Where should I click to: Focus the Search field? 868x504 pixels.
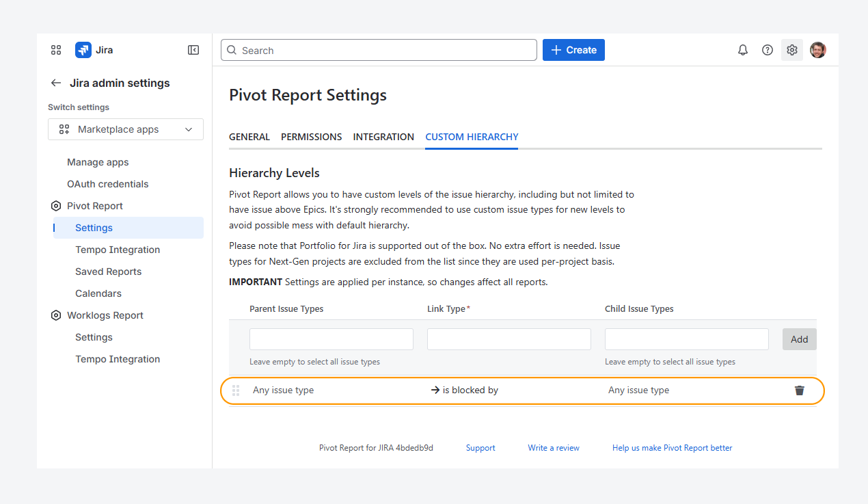pos(379,50)
